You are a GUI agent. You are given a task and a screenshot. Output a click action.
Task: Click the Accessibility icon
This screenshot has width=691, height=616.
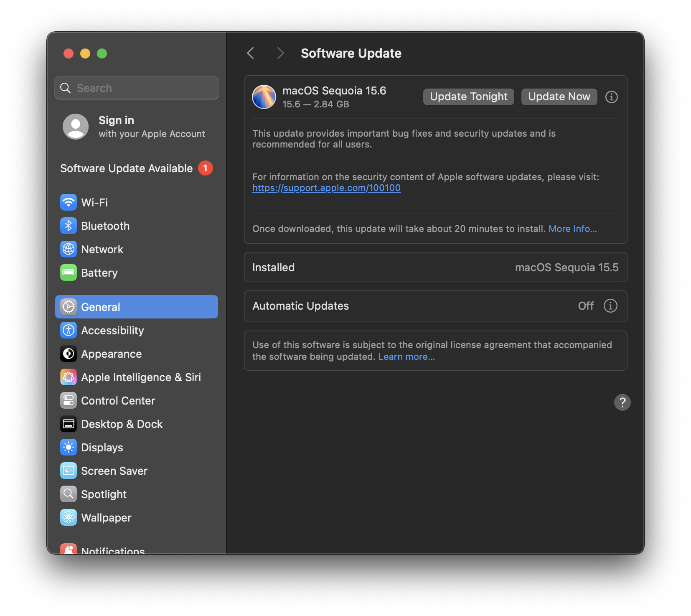69,331
